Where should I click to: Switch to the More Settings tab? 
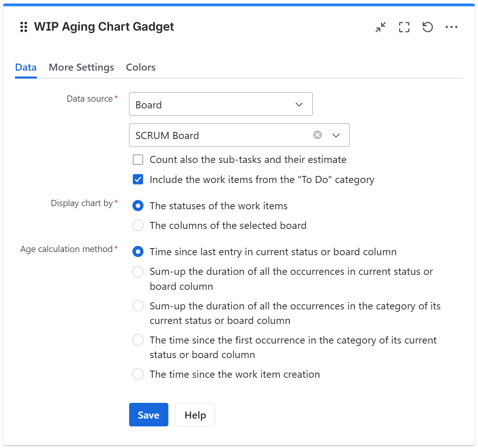pyautogui.click(x=81, y=67)
